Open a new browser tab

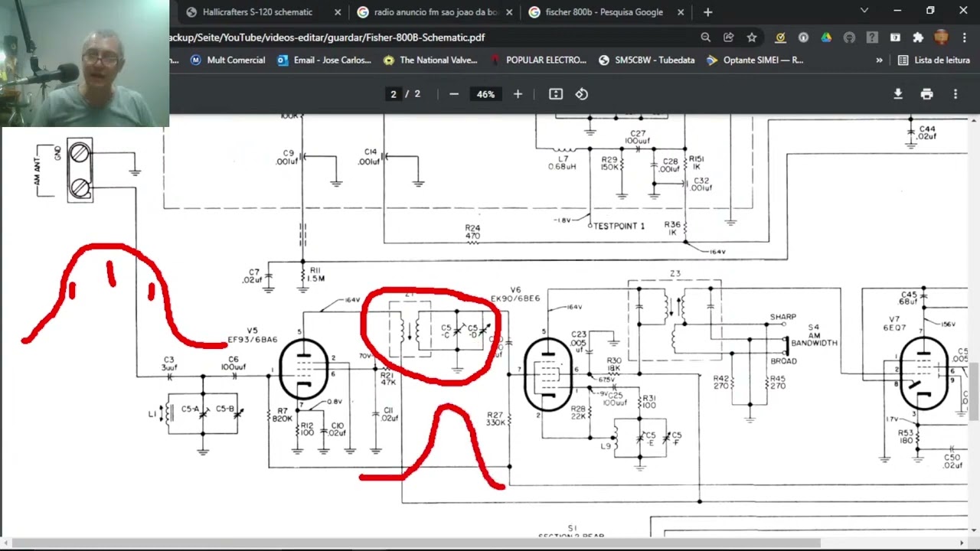[707, 12]
